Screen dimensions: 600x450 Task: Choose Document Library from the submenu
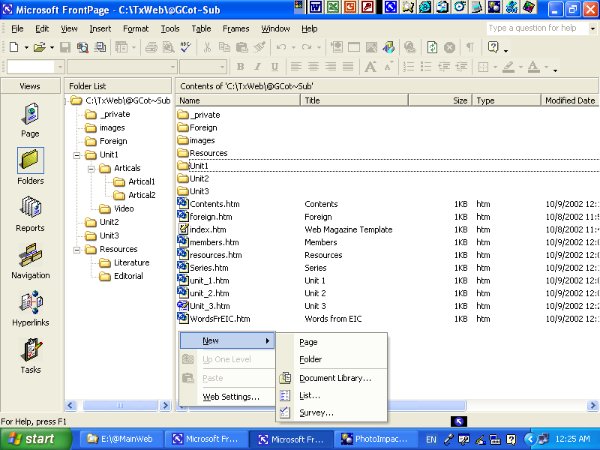[x=332, y=378]
